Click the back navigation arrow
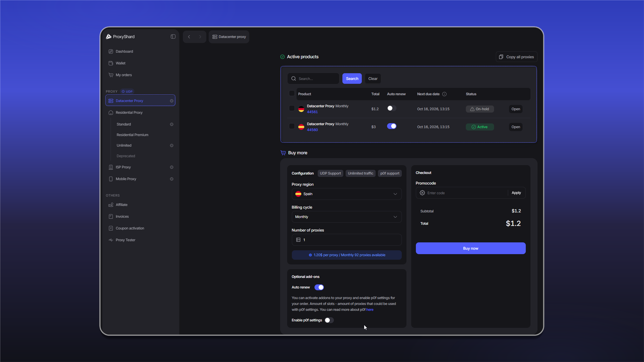The image size is (644, 362). (x=189, y=37)
